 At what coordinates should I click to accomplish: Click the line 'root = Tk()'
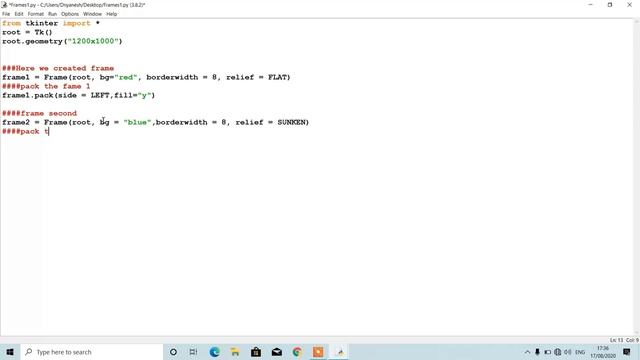coord(27,32)
